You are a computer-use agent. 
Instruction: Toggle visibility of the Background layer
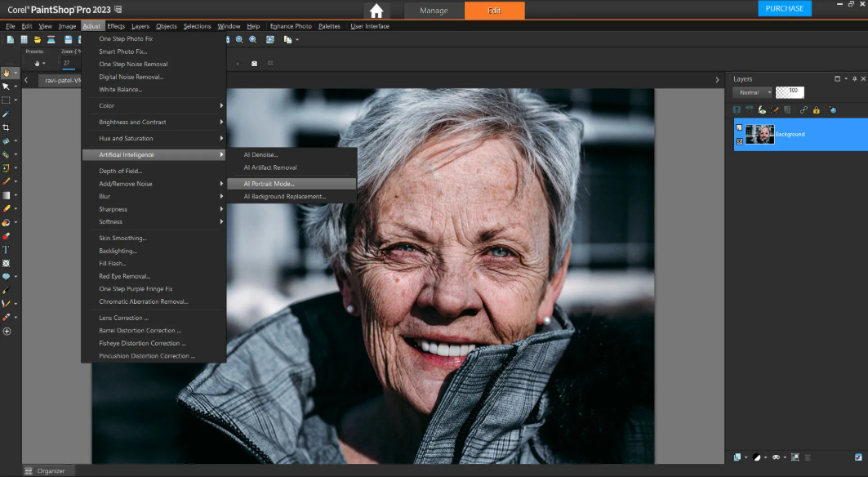pyautogui.click(x=739, y=140)
